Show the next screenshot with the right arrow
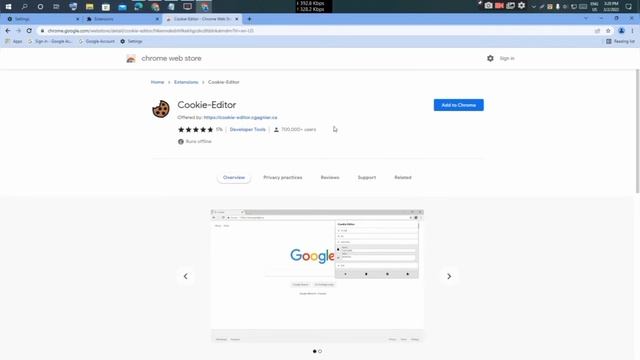This screenshot has width=640, height=360. [x=449, y=276]
